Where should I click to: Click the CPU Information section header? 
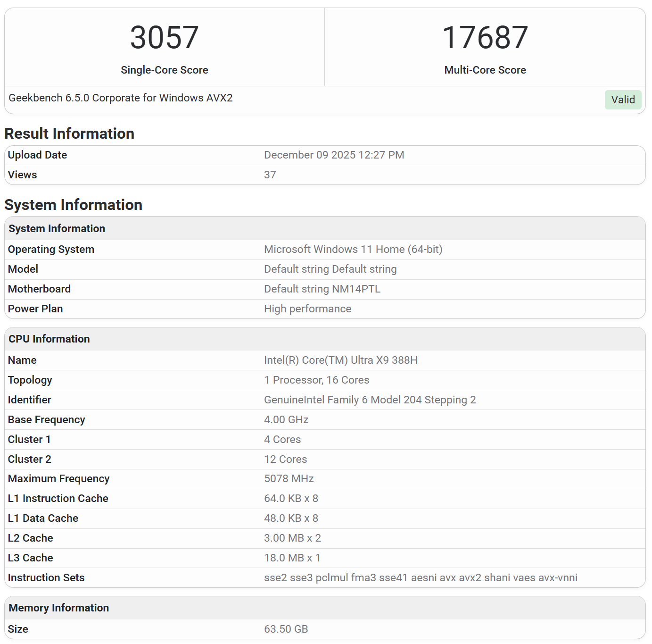pyautogui.click(x=49, y=339)
